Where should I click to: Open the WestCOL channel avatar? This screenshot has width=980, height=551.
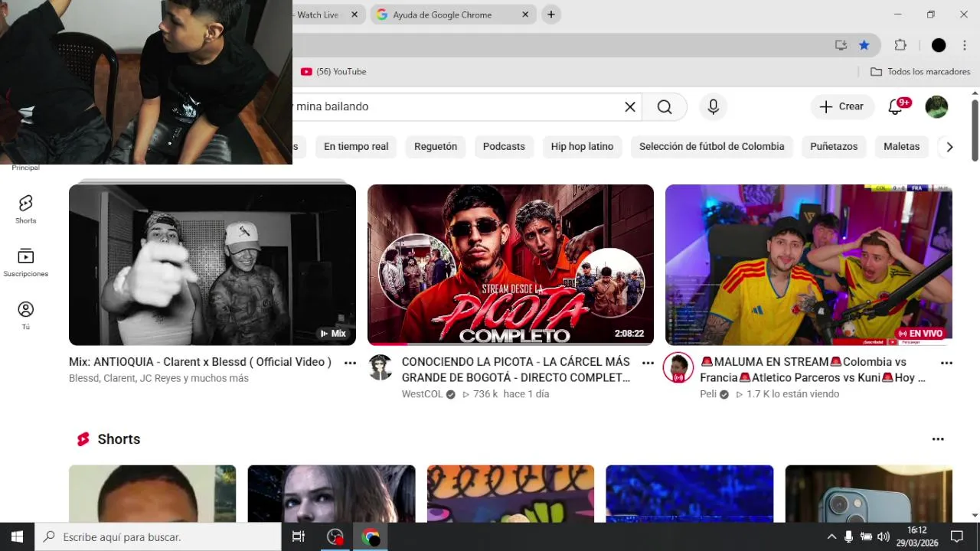(x=381, y=367)
